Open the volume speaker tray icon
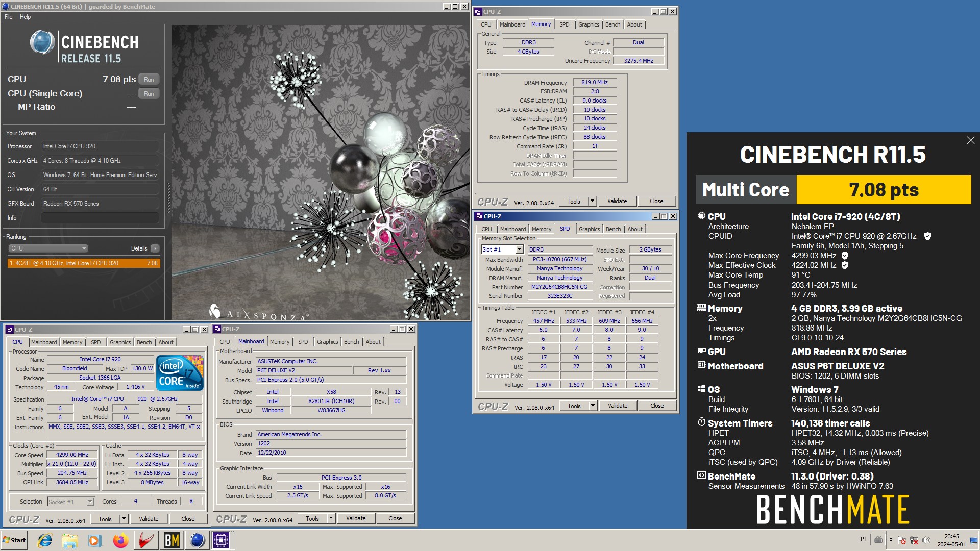980x551 pixels. (926, 540)
